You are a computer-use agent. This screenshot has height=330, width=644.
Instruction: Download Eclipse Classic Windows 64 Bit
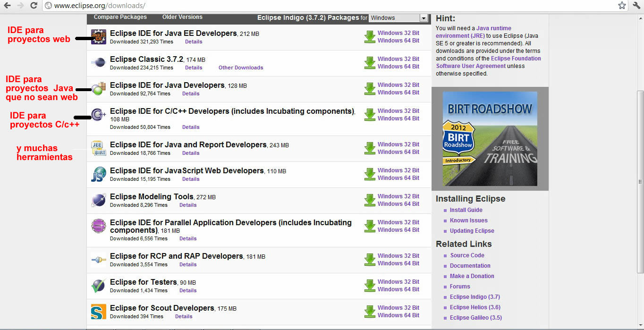coord(398,67)
